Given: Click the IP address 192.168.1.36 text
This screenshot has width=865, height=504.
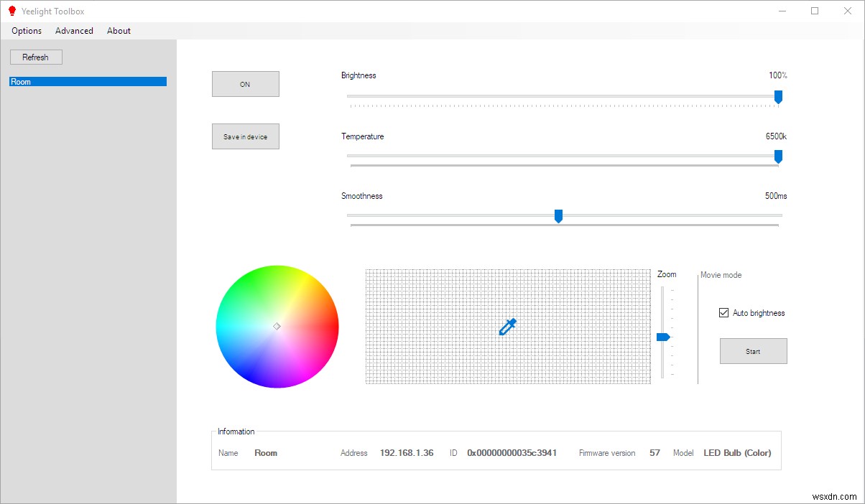Looking at the screenshot, I should 407,453.
